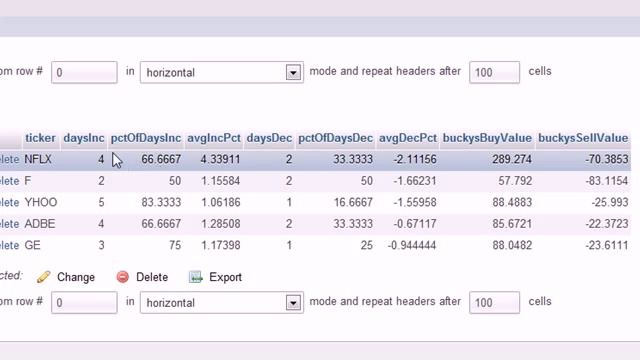Click the 88.0482 buy value cell
This screenshot has height=360, width=640.
coord(512,245)
